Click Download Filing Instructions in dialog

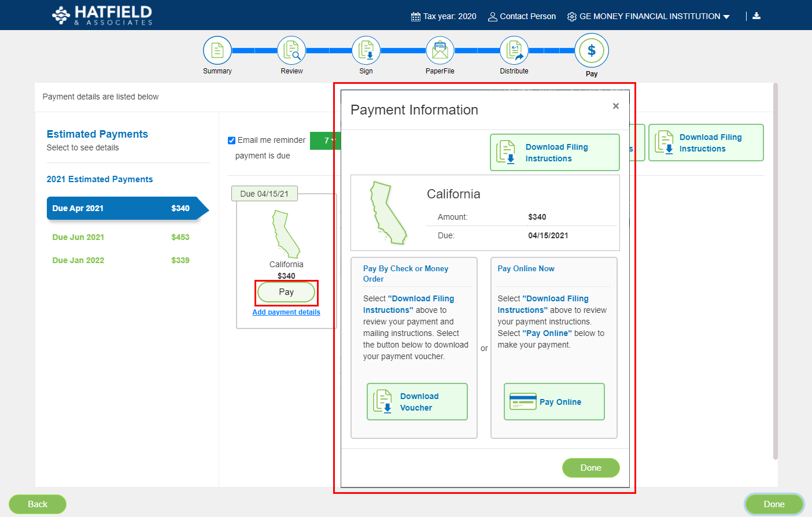pos(555,153)
